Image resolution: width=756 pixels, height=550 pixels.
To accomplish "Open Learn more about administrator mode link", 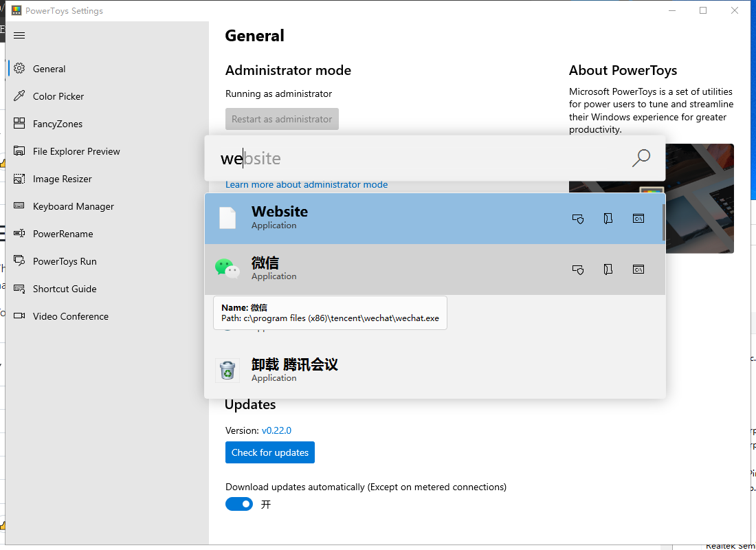I will click(x=307, y=185).
